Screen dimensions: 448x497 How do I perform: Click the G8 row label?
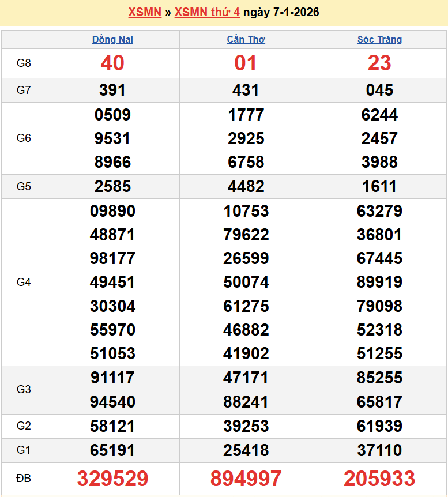coord(24,63)
